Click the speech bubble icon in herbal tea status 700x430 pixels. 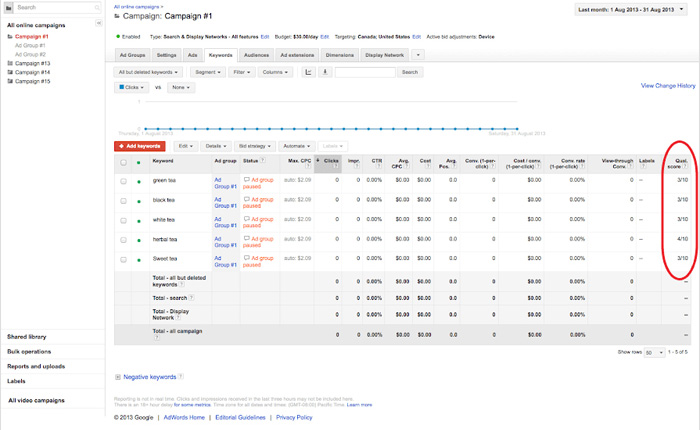(x=246, y=238)
